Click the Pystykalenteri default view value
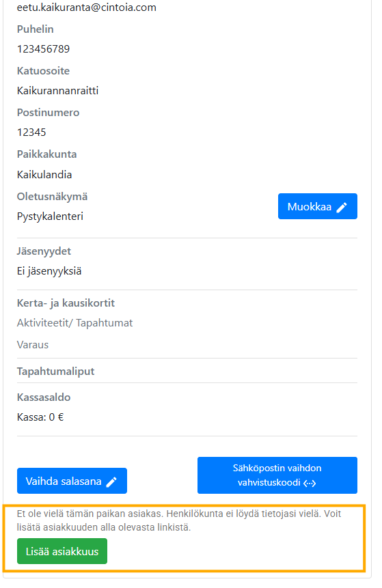The image size is (382, 588). click(50, 216)
